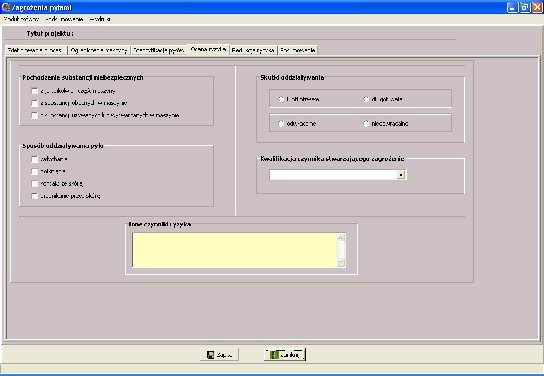The image size is (544, 376).
Task: Open the first menu in the menu bar
Action: 21,19
